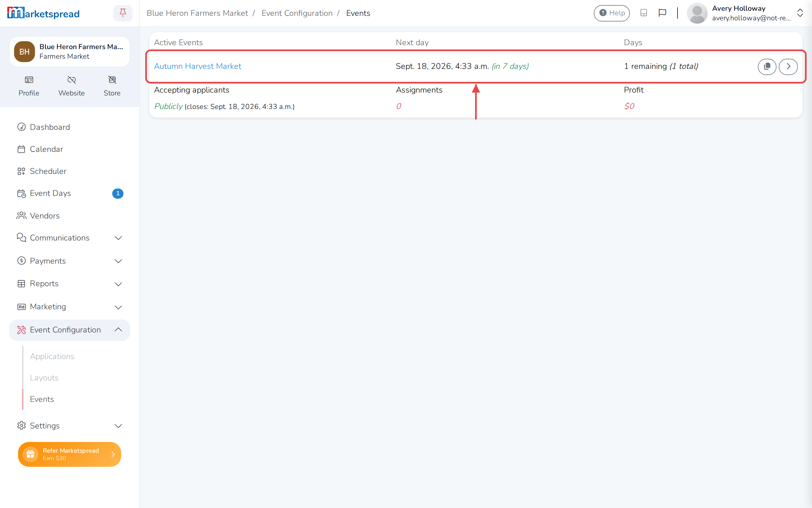Viewport: 812px width, 508px height.
Task: Click the "1 remaining (1 total)" text
Action: click(661, 66)
